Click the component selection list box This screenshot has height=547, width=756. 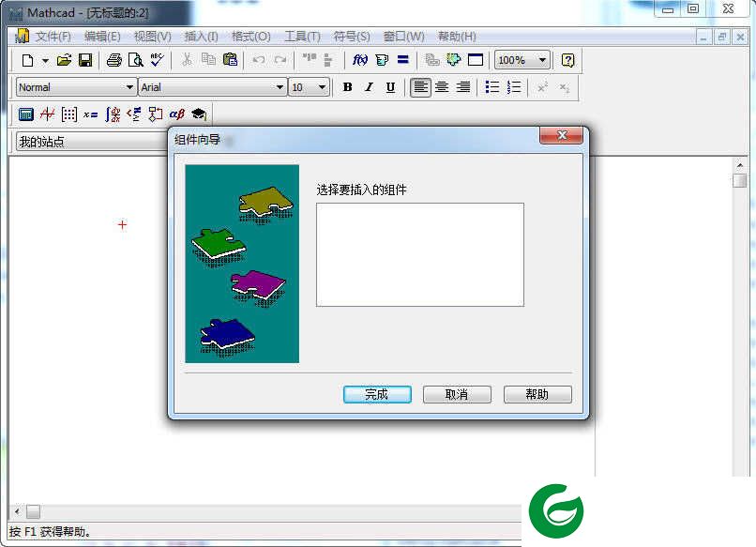coord(420,254)
